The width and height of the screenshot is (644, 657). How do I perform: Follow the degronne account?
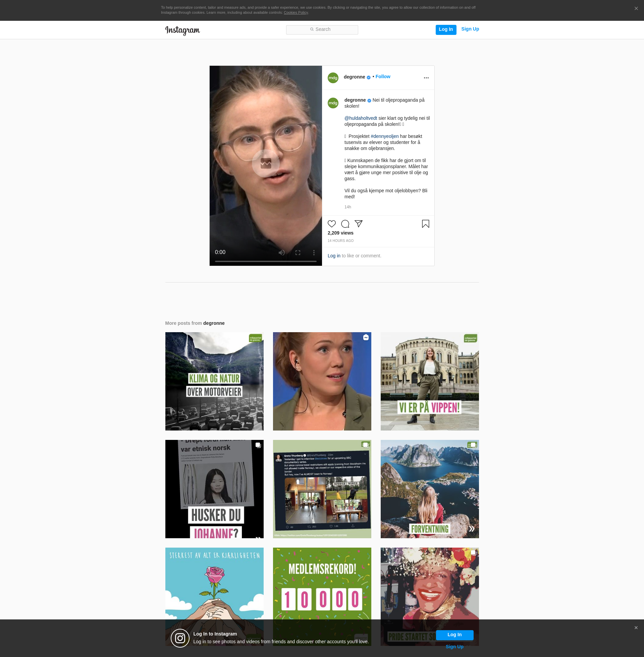click(x=383, y=77)
